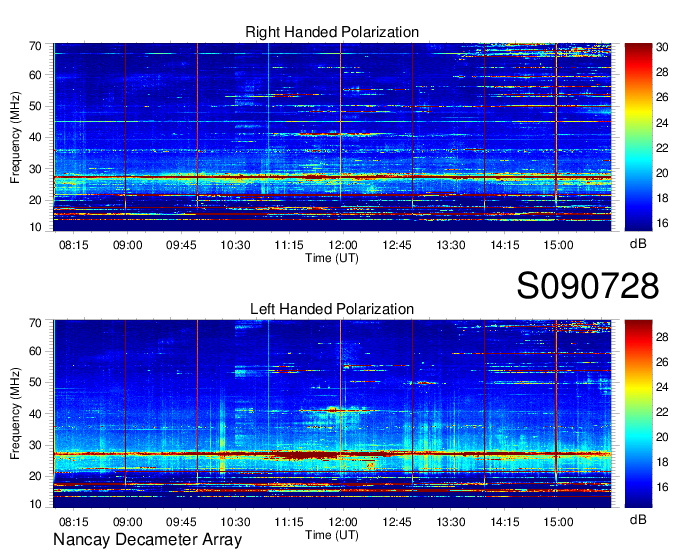Click the 14:15 tick on bottom time axis
This screenshot has width=680, height=552.
[x=505, y=522]
